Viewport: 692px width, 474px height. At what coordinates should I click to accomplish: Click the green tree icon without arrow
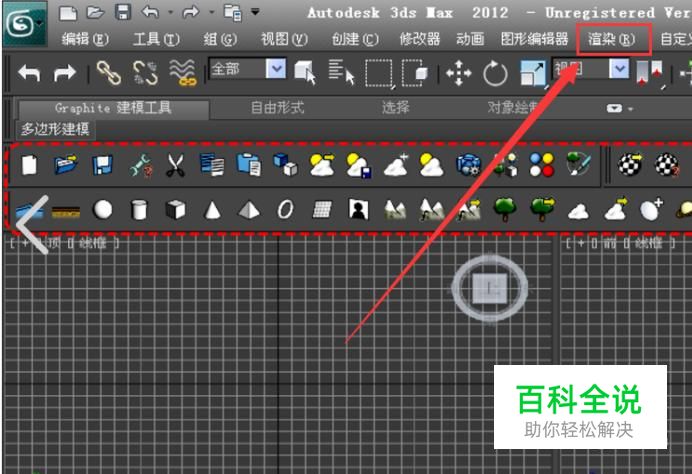(505, 209)
